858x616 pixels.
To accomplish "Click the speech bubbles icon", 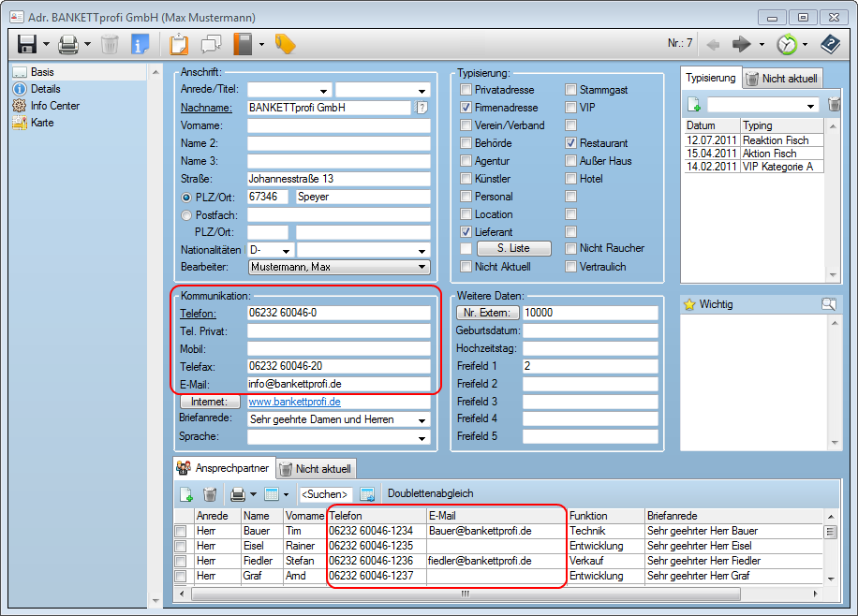I will pyautogui.click(x=211, y=44).
